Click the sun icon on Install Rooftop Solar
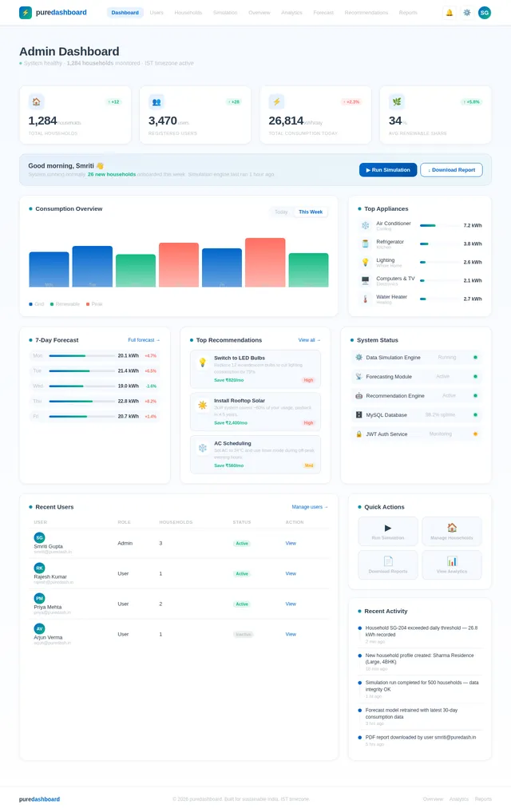The width and height of the screenshot is (511, 812). 203,405
